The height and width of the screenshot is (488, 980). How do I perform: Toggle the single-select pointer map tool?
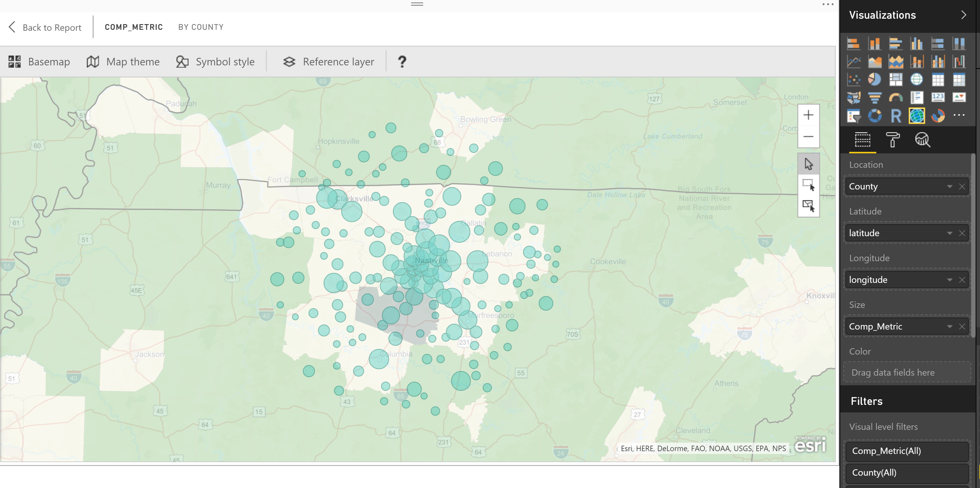point(808,164)
